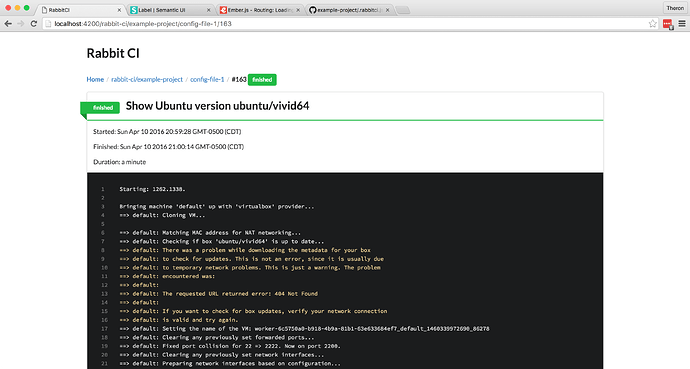
Task: Click log line 'The requested URL returned error: 404'
Action: point(218,294)
